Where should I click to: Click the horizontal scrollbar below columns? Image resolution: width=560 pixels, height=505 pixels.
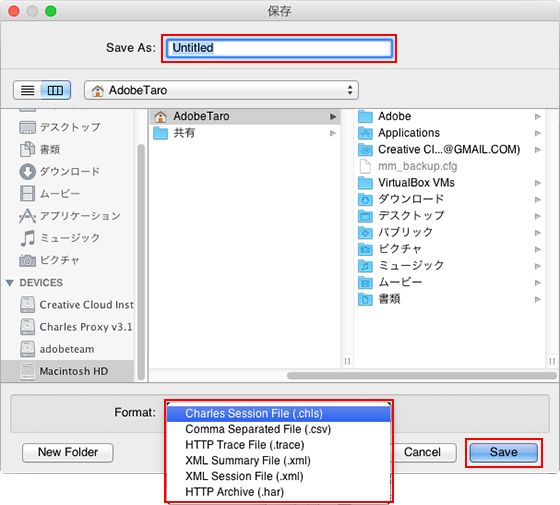421,375
